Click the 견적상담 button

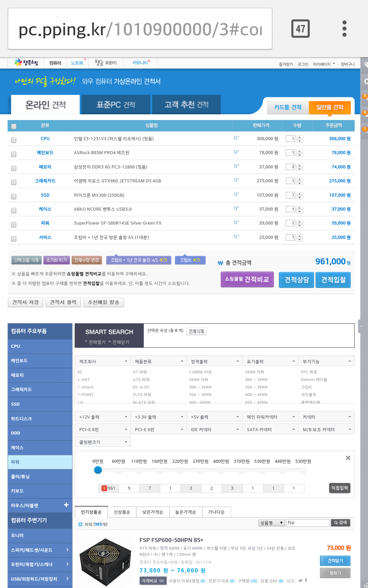(296, 280)
